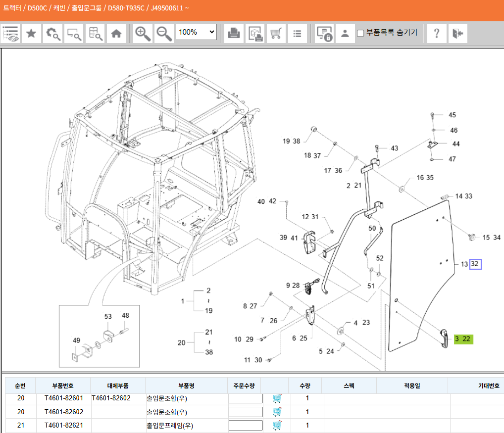Select highlighted part label 3 22 in diagram
The image size is (504, 433).
[x=463, y=339]
